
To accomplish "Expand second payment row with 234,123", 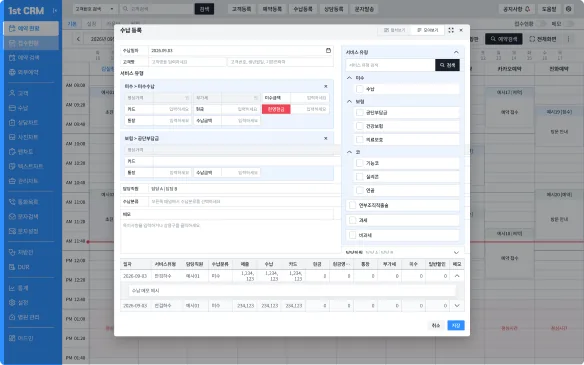I will (x=457, y=306).
